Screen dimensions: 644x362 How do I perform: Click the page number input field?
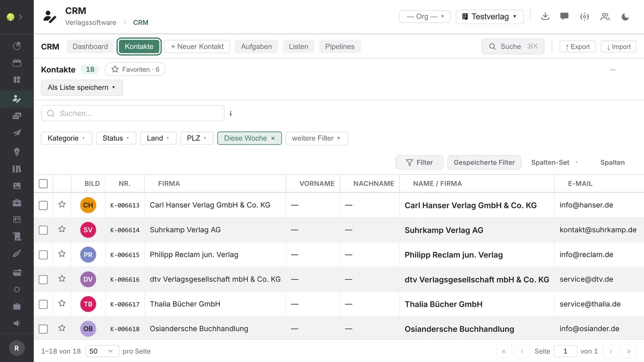click(x=565, y=351)
